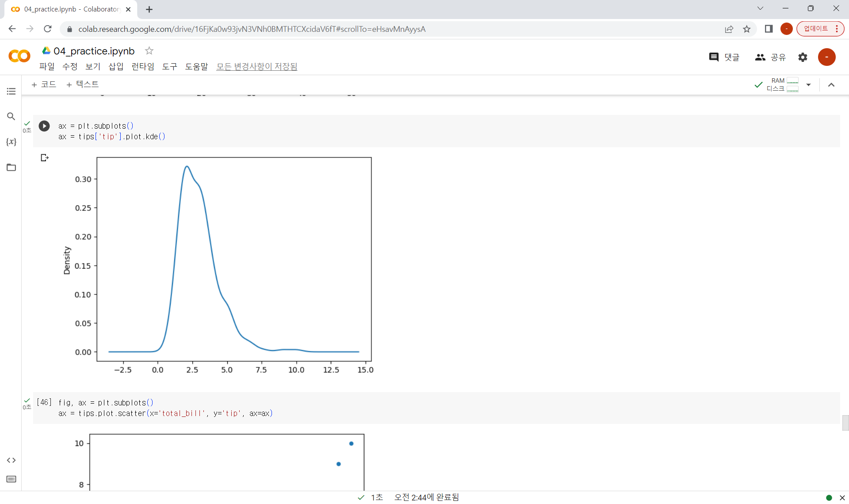Star the 04_practice.ipynb notebook

click(149, 51)
